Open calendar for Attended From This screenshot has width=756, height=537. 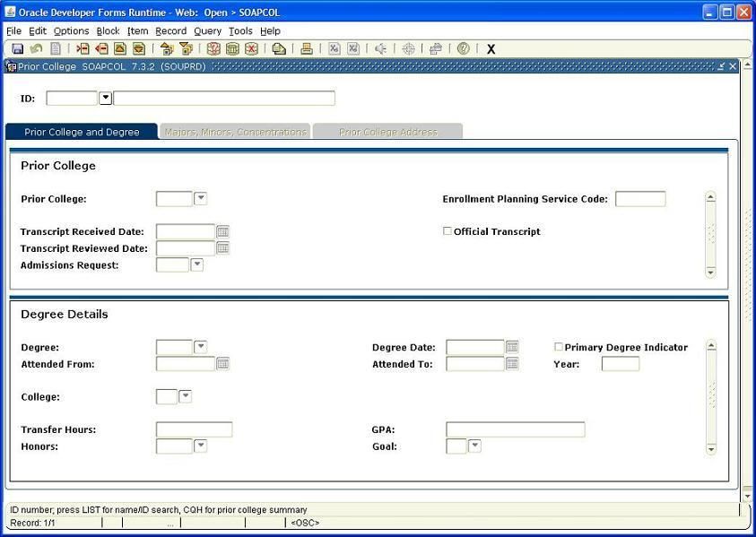[222, 364]
